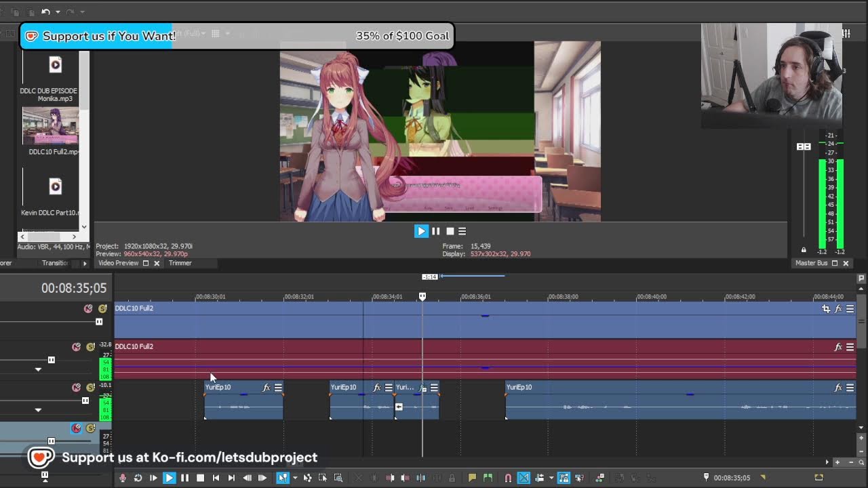Close the Master Bus panel
This screenshot has height=488, width=868.
[846, 263]
